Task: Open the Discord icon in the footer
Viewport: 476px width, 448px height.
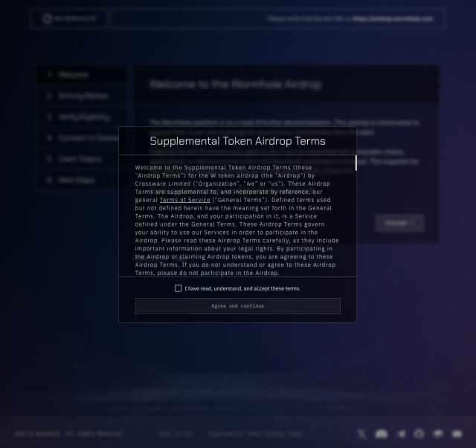Action: (382, 434)
